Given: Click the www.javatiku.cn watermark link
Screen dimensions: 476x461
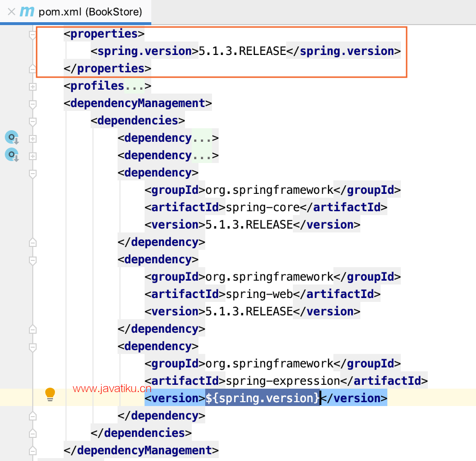Looking at the screenshot, I should coord(112,389).
